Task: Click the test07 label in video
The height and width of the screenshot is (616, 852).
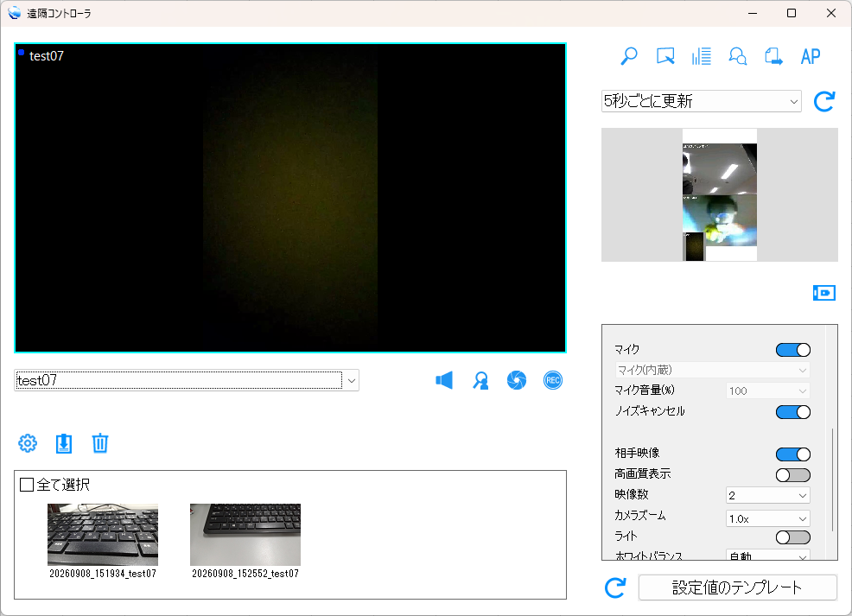Action: point(46,56)
